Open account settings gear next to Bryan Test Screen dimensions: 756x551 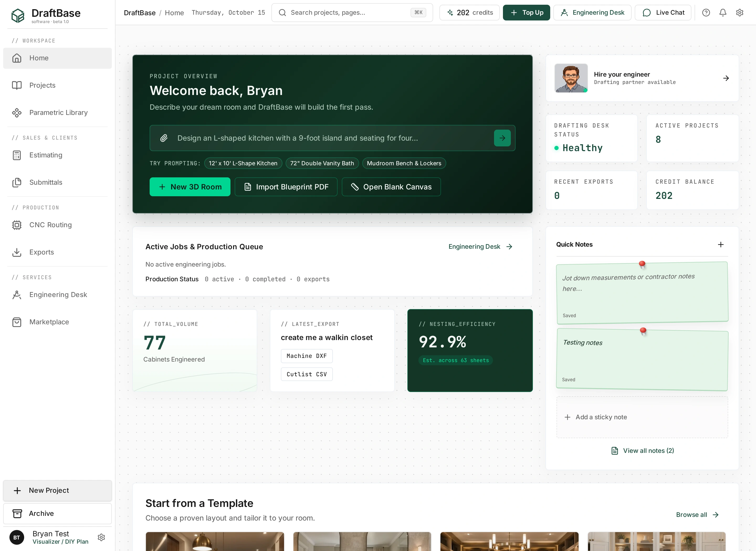click(101, 537)
